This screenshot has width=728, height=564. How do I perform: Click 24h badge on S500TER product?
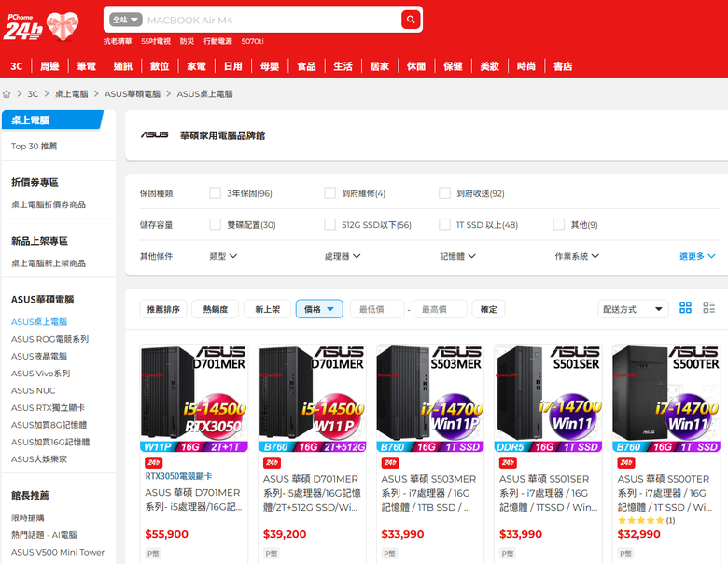click(626, 462)
